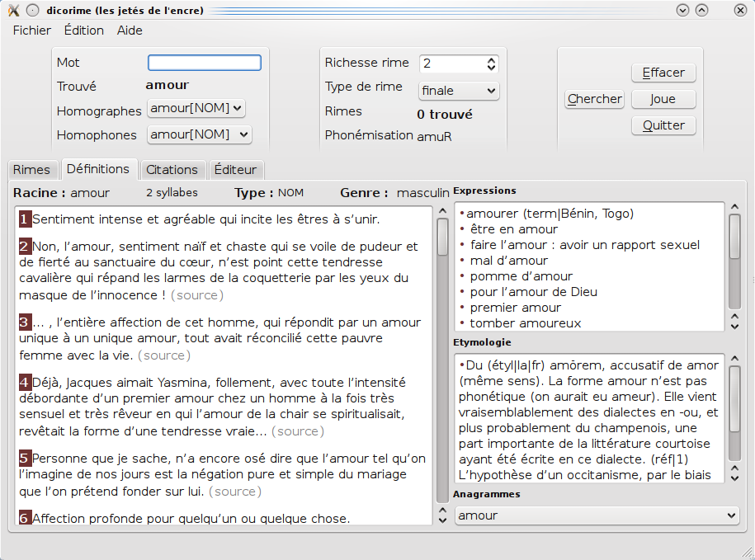Click the window resize grip corner
This screenshot has height=560, width=755.
[748, 553]
